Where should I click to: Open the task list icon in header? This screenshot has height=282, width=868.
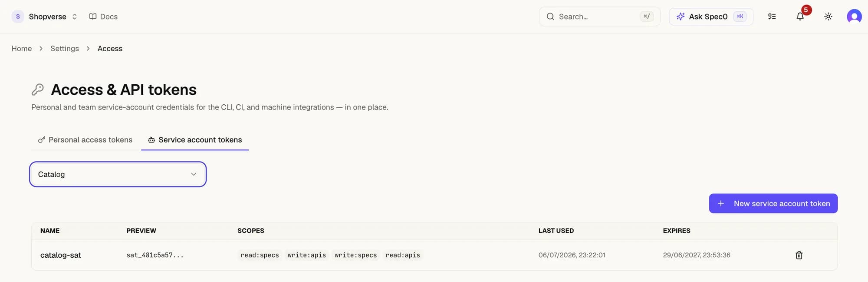772,17
